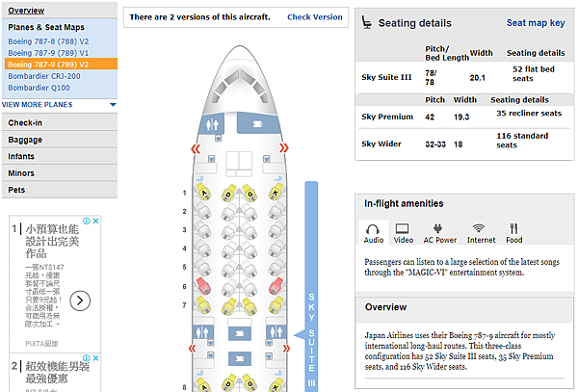Screen dimensions: 578x392
Task: Open the Baggage section
Action: (x=60, y=140)
